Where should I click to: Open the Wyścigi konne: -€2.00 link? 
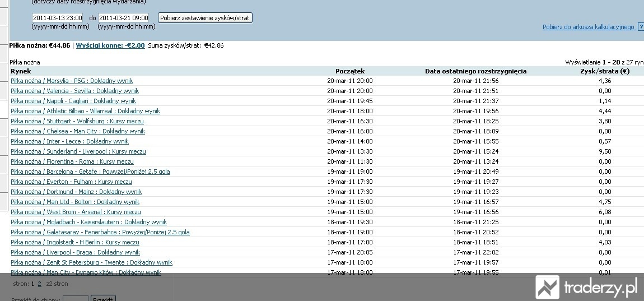(x=110, y=45)
